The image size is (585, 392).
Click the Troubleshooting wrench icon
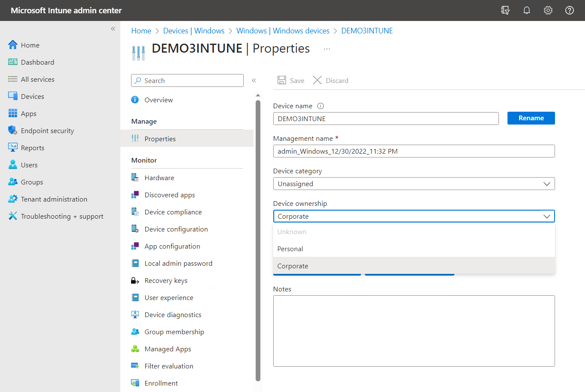13,216
